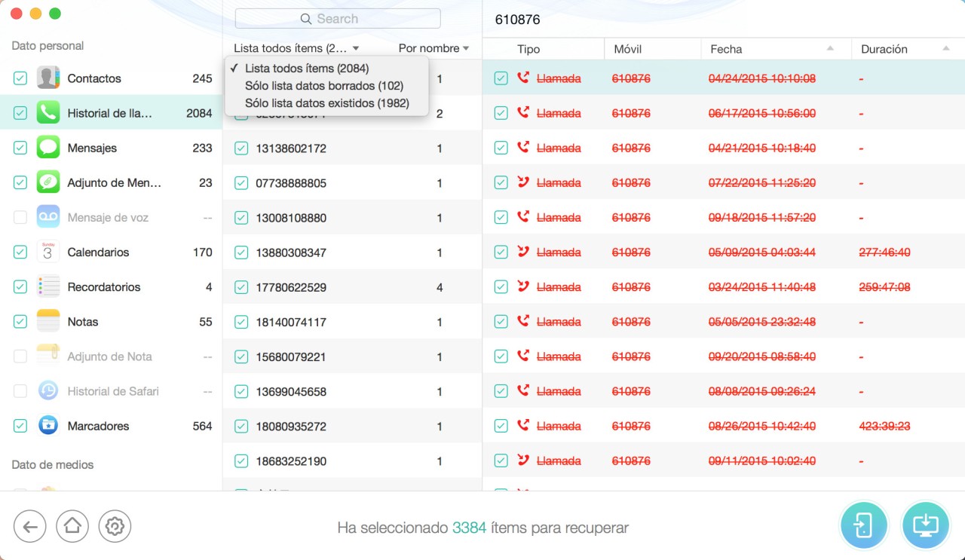Click the Notas yellow notepad icon
This screenshot has height=560, width=965.
tap(48, 322)
